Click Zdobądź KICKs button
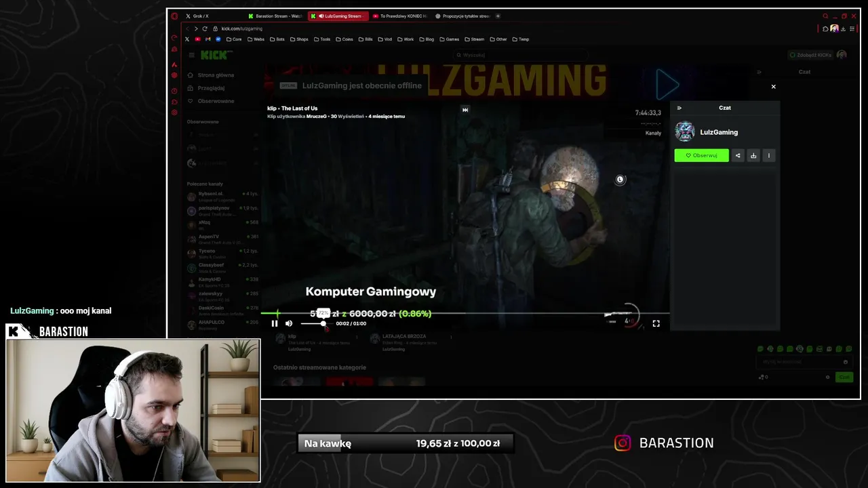The image size is (868, 488). click(810, 55)
